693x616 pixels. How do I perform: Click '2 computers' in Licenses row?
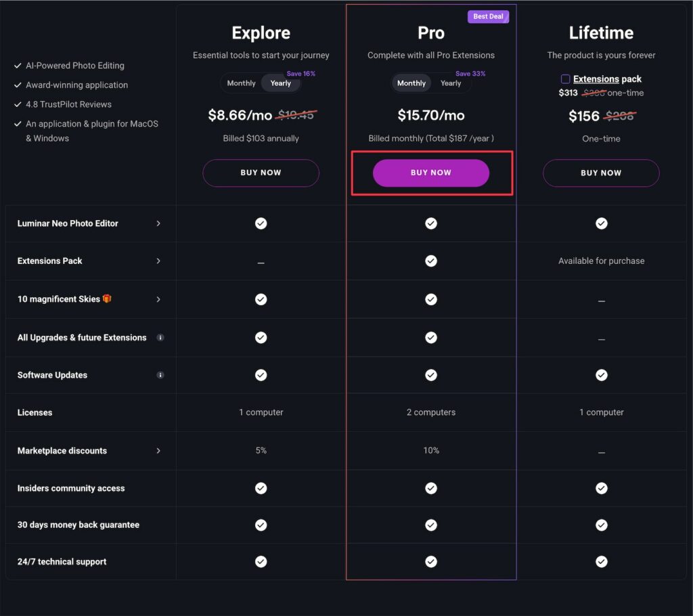(431, 412)
